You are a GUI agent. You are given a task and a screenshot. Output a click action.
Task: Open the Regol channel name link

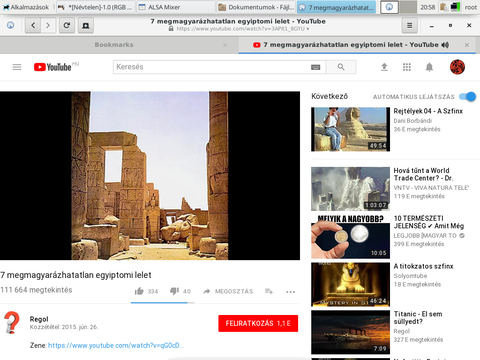(39, 319)
